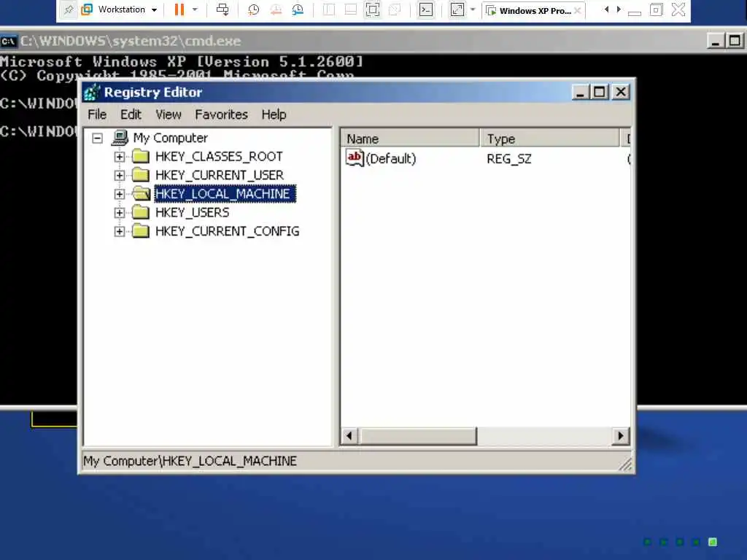This screenshot has height=560, width=747.
Task: Select HKEY_USERS tree item
Action: [193, 212]
